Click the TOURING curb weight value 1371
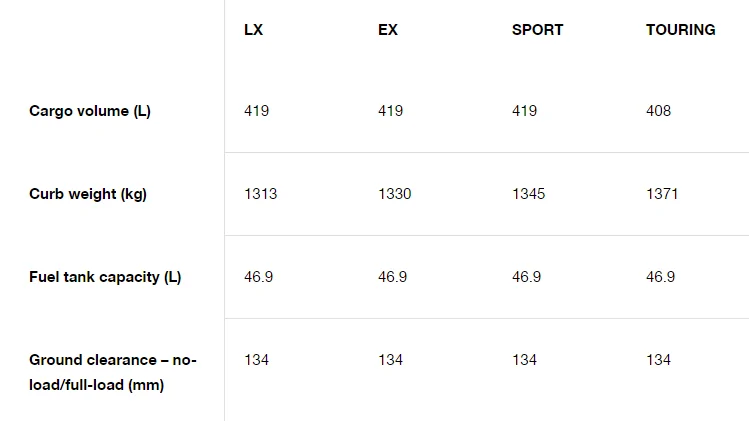Viewport: 749px width, 421px height. (662, 194)
